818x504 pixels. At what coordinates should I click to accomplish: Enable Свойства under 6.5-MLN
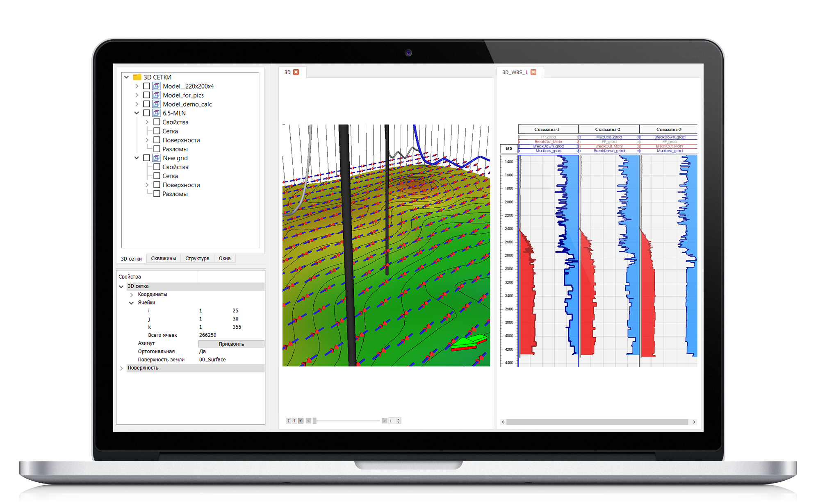pos(157,122)
